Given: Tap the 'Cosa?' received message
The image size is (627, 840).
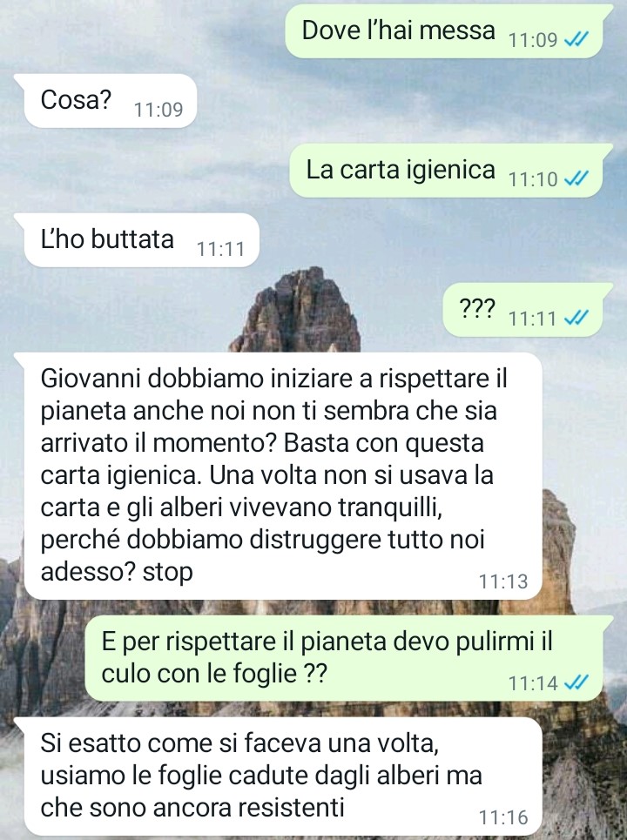Looking at the screenshot, I should (x=105, y=101).
